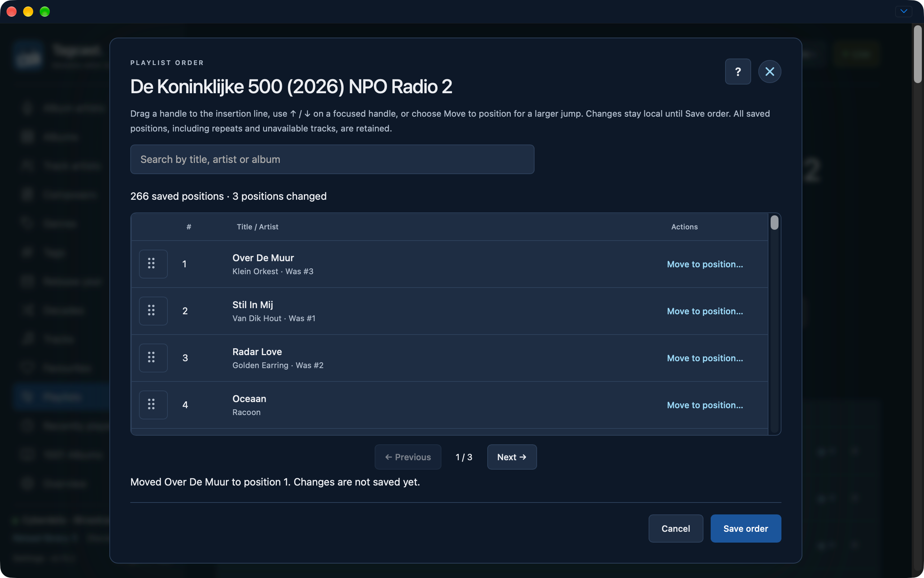Click the Actions column header
The width and height of the screenshot is (924, 578).
tap(684, 227)
